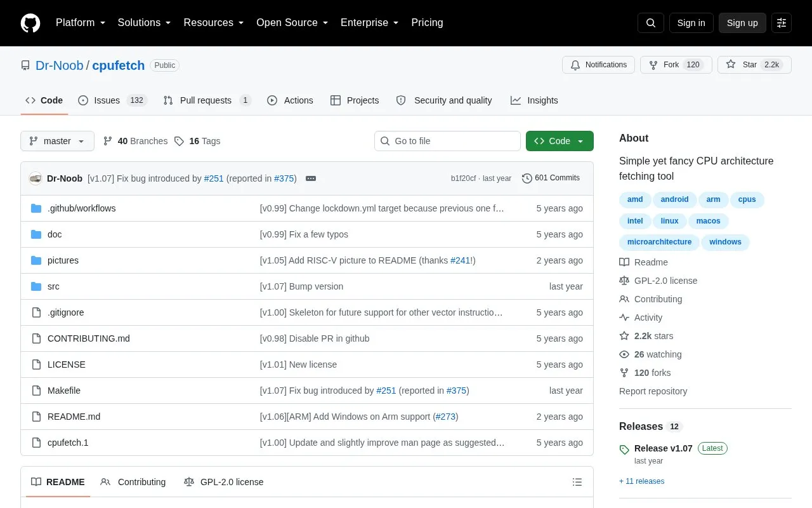Screen dimensions: 812x508
Task: Expand the Solutions menu
Action: pyautogui.click(x=144, y=23)
